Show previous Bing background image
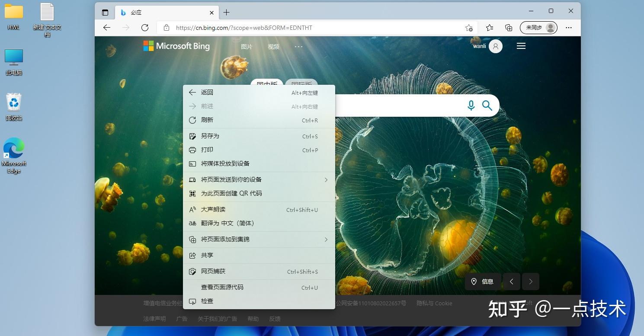 [x=512, y=282]
